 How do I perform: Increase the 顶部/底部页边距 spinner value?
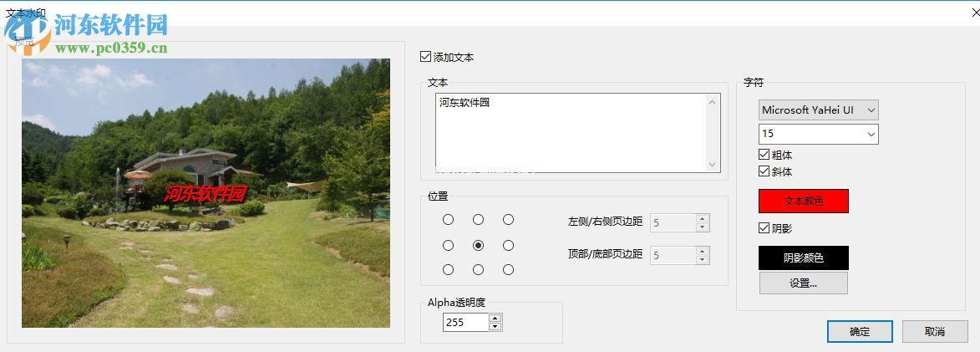tap(703, 251)
